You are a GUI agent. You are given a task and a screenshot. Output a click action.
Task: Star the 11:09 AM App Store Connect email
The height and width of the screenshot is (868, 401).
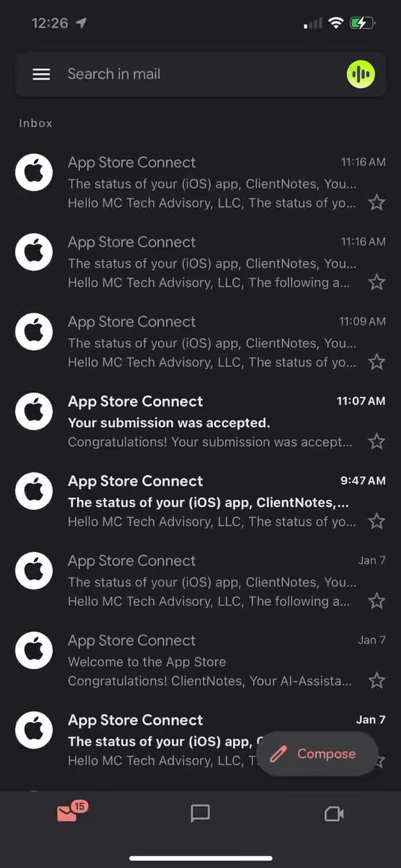tap(376, 362)
